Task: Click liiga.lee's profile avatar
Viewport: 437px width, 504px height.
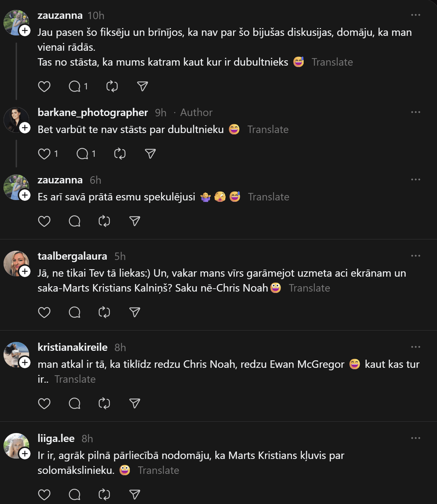Action: pyautogui.click(x=16, y=445)
